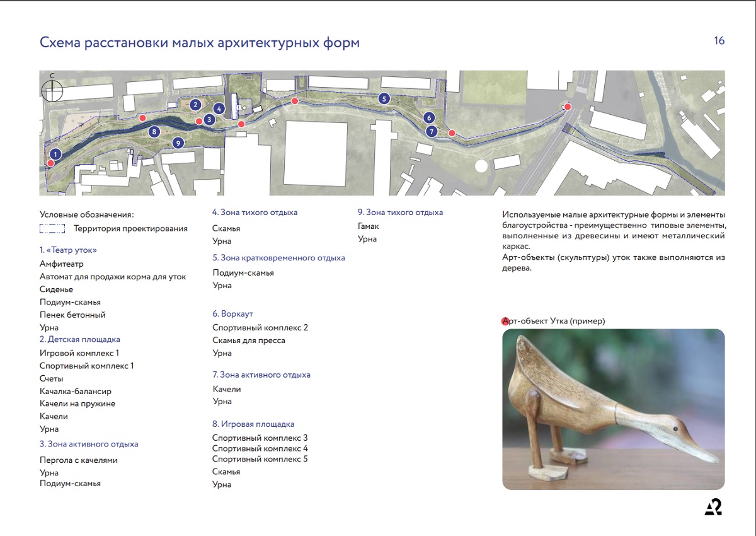
Task: Click heading "1. «Театр уток»"
Action: (68, 250)
